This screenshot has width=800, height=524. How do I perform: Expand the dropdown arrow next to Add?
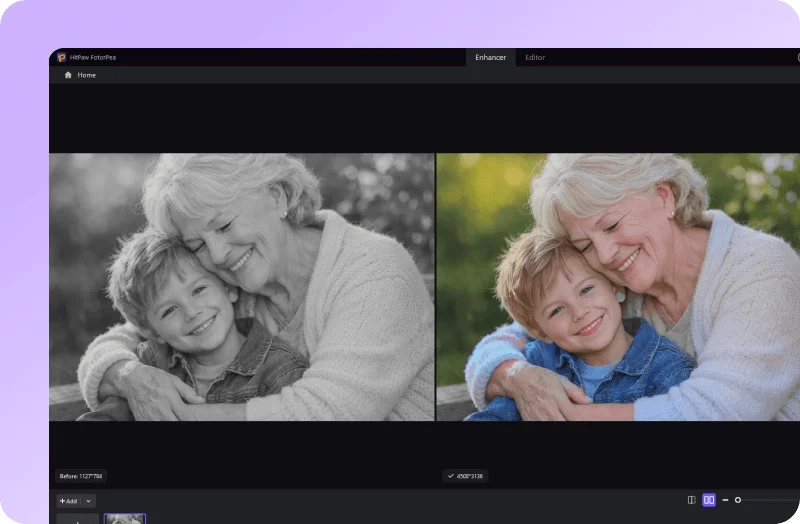[x=88, y=501]
